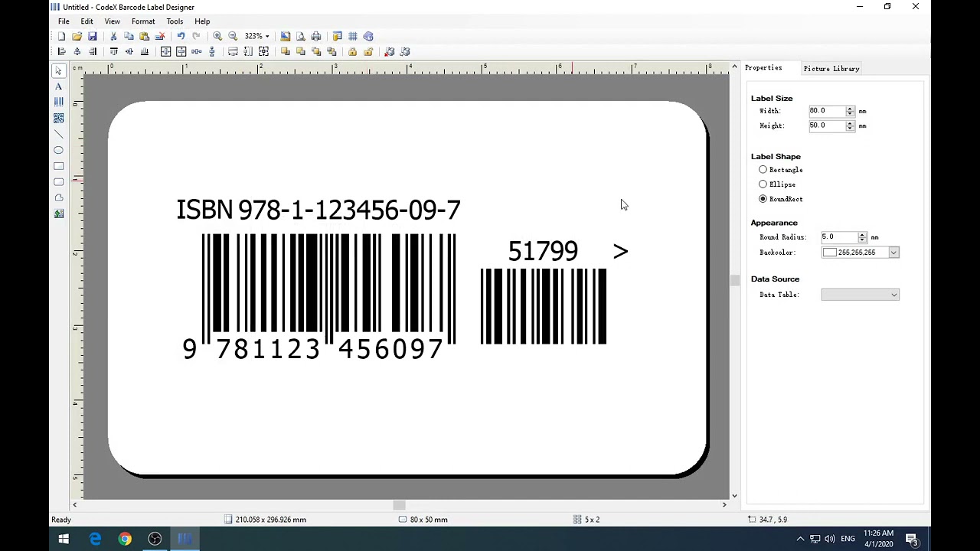Viewport: 980px width, 551px height.
Task: Open the File menu
Action: 64,21
